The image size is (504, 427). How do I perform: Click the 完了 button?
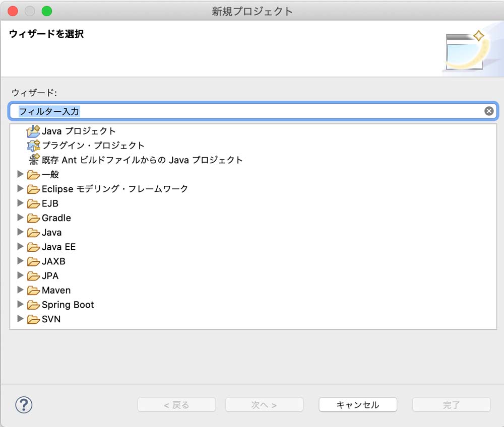(452, 405)
